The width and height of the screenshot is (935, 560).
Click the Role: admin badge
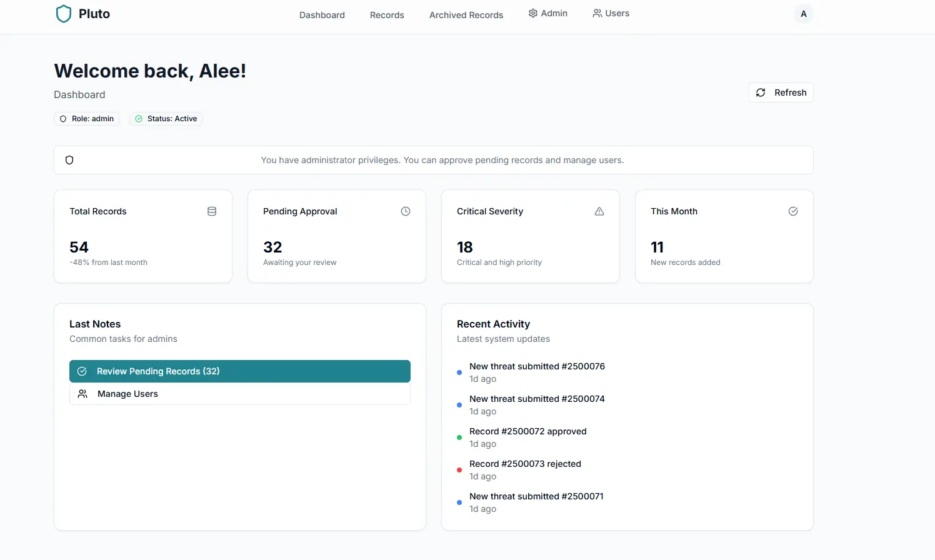pyautogui.click(x=86, y=118)
